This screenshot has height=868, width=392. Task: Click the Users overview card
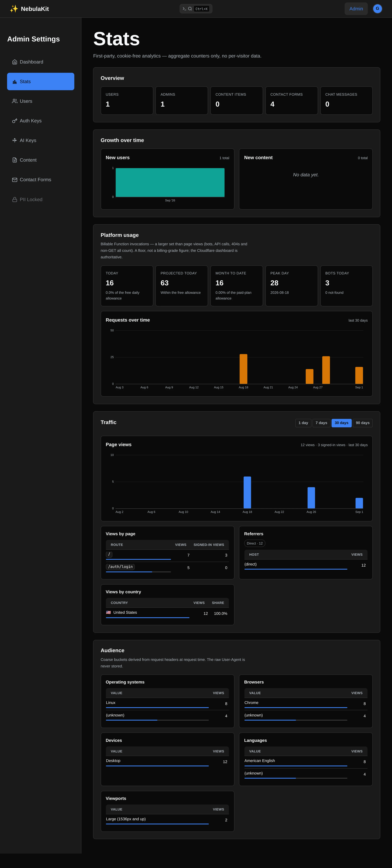(127, 100)
